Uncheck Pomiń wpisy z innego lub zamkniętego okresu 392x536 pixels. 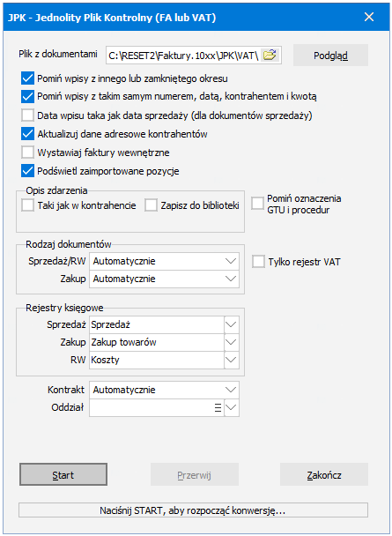point(27,78)
